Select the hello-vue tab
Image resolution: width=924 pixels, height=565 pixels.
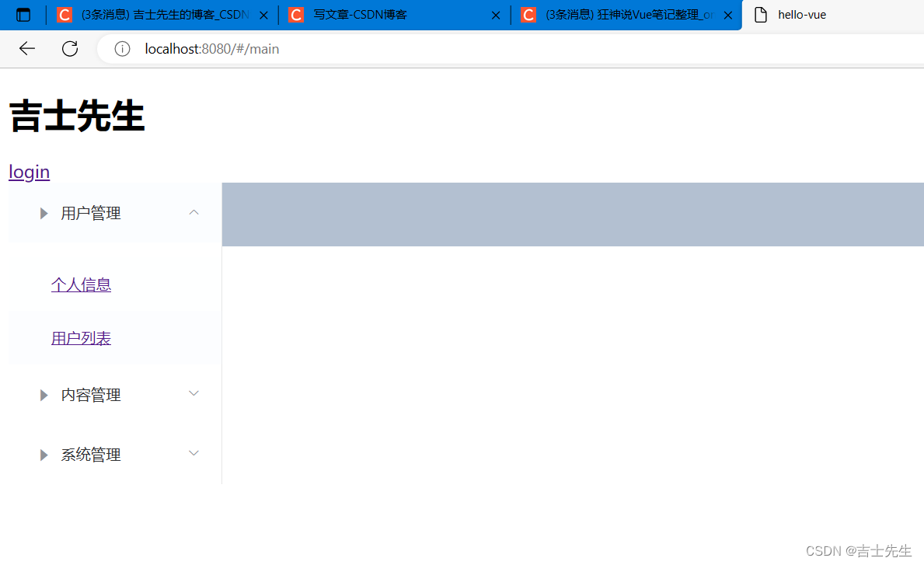pos(802,15)
